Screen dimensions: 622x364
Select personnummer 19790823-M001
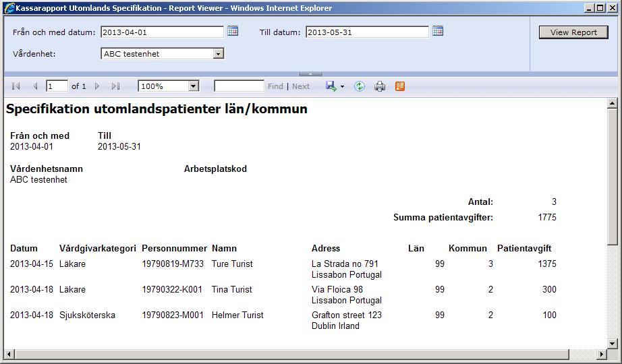coord(173,315)
